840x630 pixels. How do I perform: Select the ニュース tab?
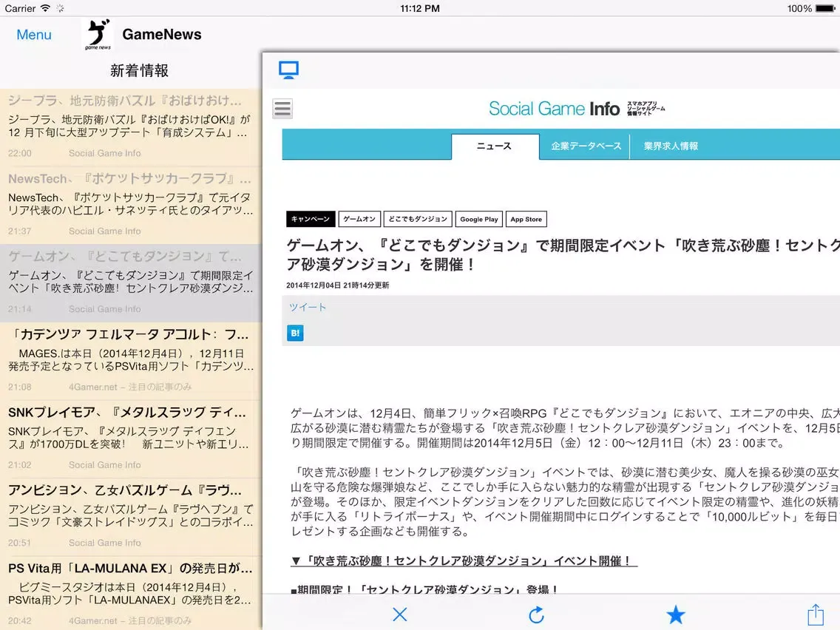tap(495, 146)
